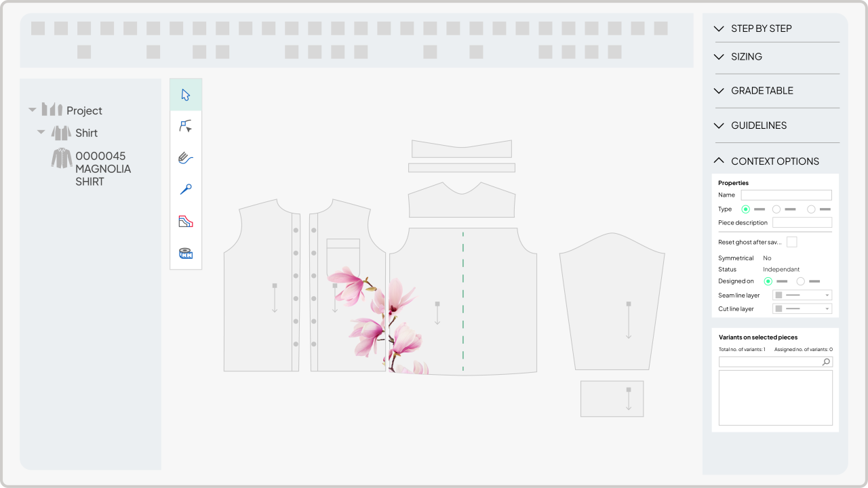Activate the pencil draw curve tool
868x488 pixels.
point(186,158)
